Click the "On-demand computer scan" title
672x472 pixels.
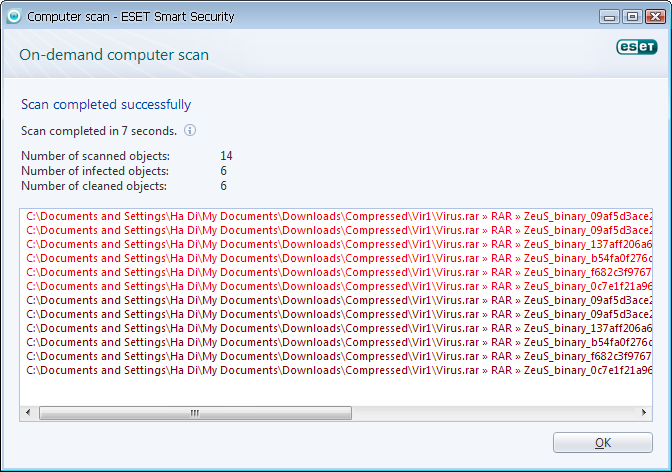coord(114,55)
